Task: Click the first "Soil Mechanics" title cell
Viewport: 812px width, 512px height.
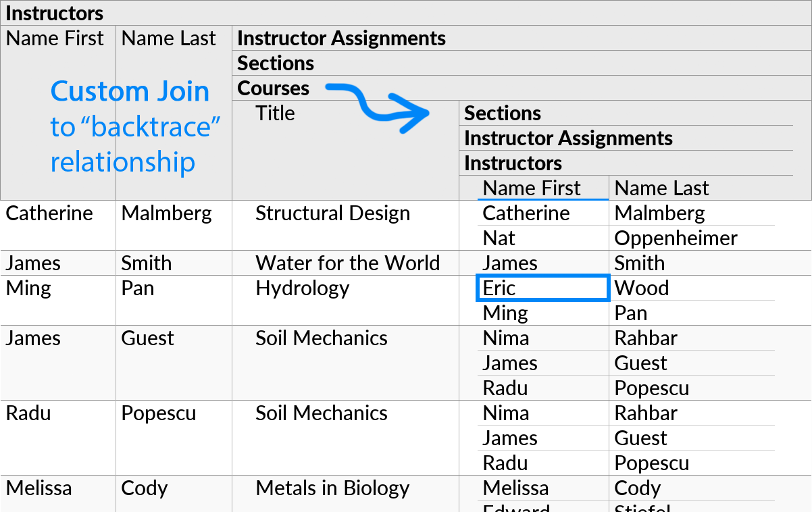Action: coord(322,338)
